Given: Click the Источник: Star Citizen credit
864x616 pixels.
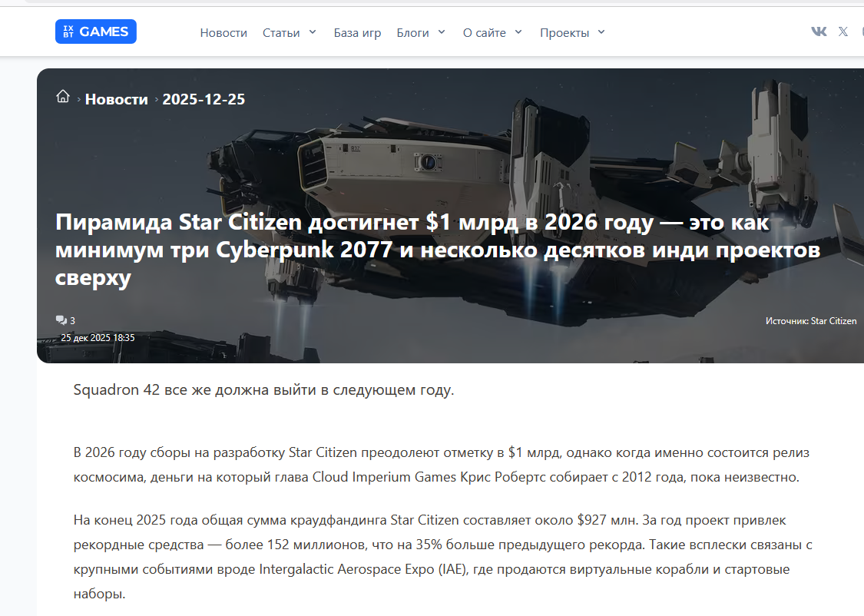Looking at the screenshot, I should [x=811, y=320].
